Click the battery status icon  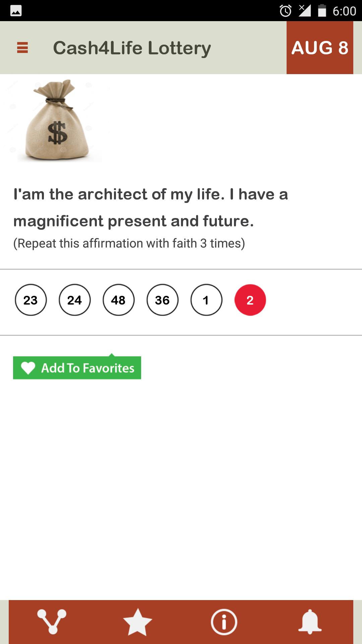322,11
